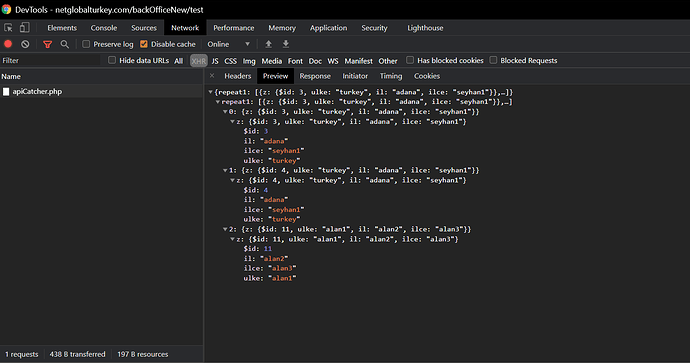Focus the Filter text field
Image resolution: width=690 pixels, height=363 pixels.
[51, 60]
